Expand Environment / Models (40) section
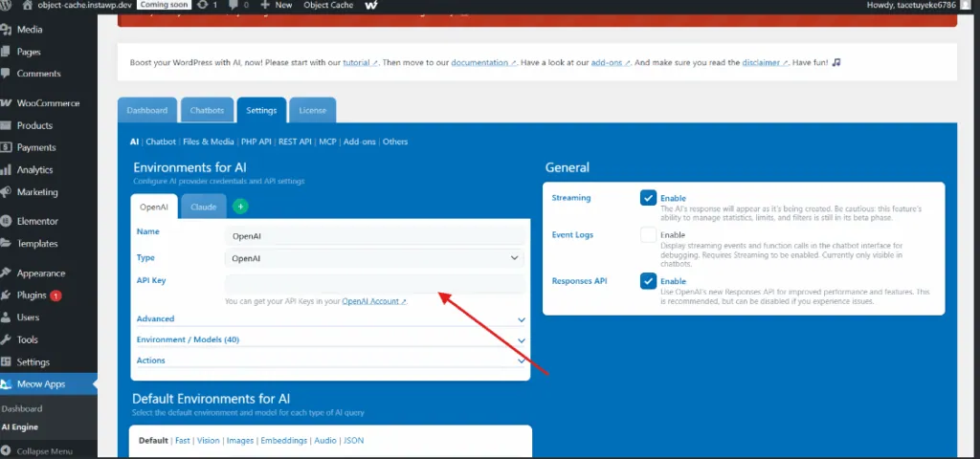 pos(330,339)
